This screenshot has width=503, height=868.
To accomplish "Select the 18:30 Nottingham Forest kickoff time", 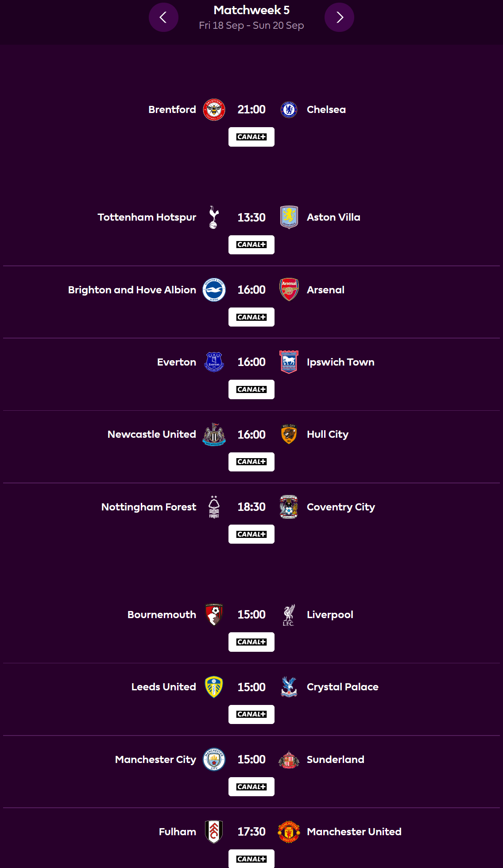I will (x=251, y=507).
